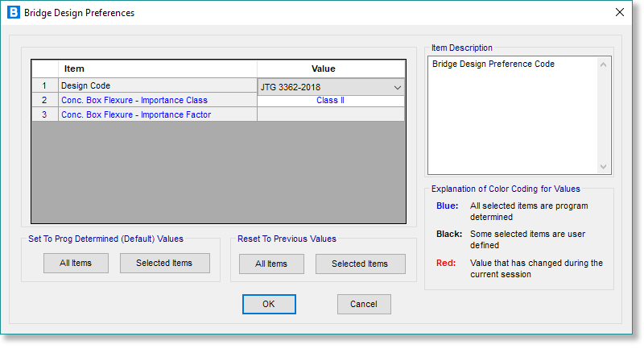The height and width of the screenshot is (349, 644).
Task: Set selected items to default values
Action: 164,264
